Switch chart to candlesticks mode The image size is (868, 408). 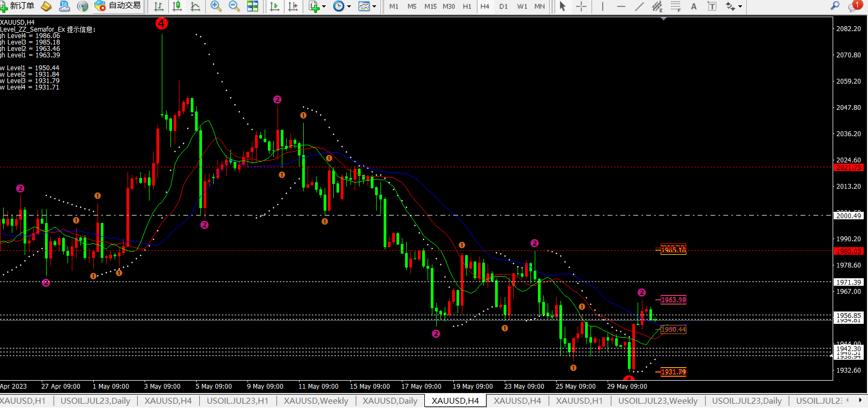(177, 6)
